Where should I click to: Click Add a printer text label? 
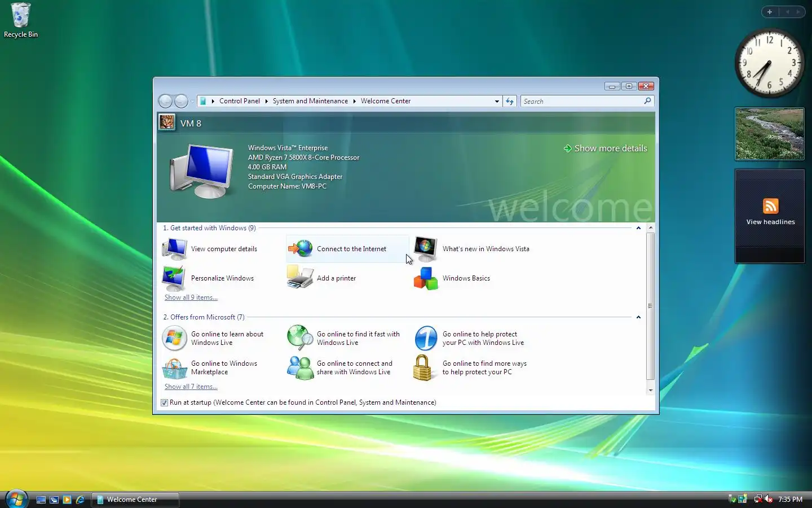pyautogui.click(x=336, y=278)
